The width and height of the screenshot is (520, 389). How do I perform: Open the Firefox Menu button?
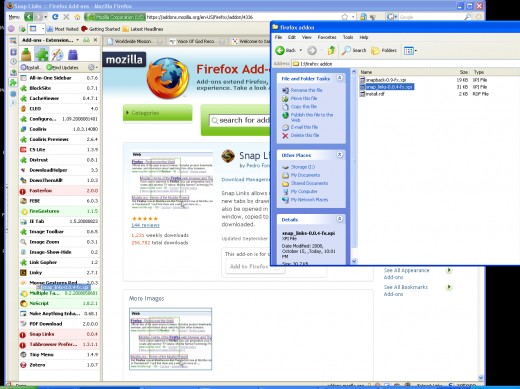click(14, 17)
